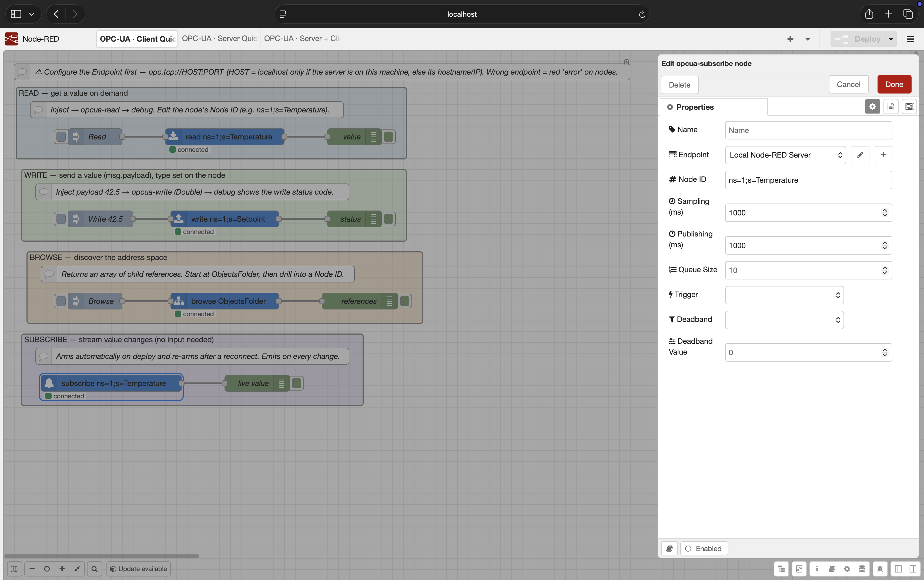
Task: Adjust the Queue Size stepper
Action: (x=885, y=271)
